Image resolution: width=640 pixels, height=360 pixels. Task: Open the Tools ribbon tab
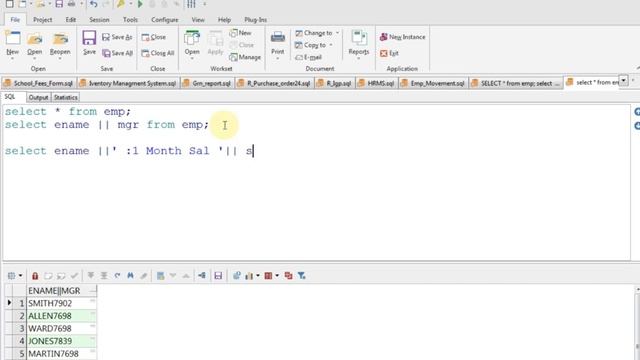130,20
